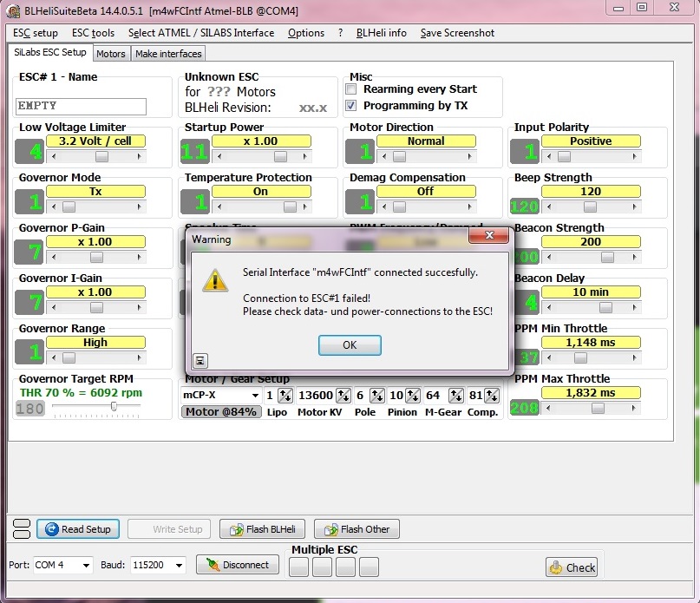Click Disconnect to close the serial port

click(x=238, y=565)
